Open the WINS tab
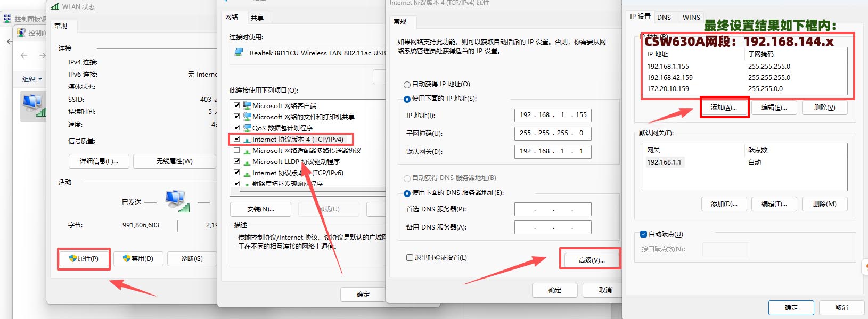868x319 pixels. (691, 17)
